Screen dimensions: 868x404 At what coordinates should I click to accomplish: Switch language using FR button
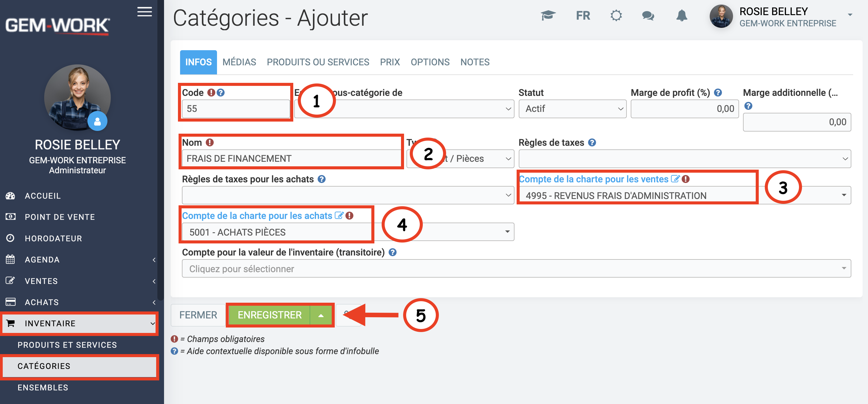(583, 15)
